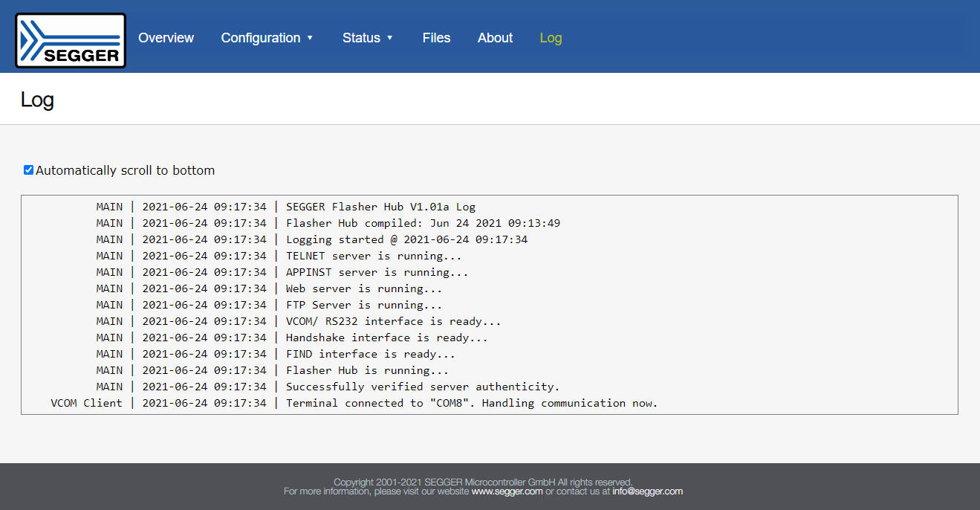Switch to the Overview page
The image size is (980, 510).
166,37
